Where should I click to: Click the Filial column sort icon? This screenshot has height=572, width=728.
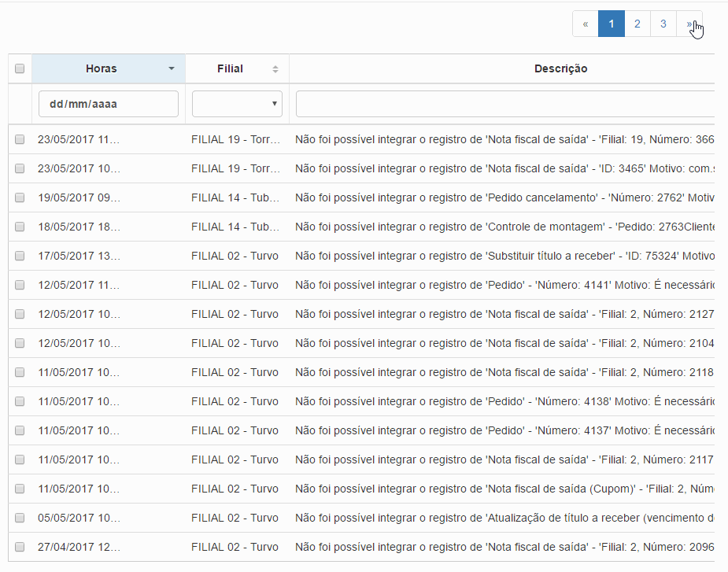pyautogui.click(x=275, y=68)
